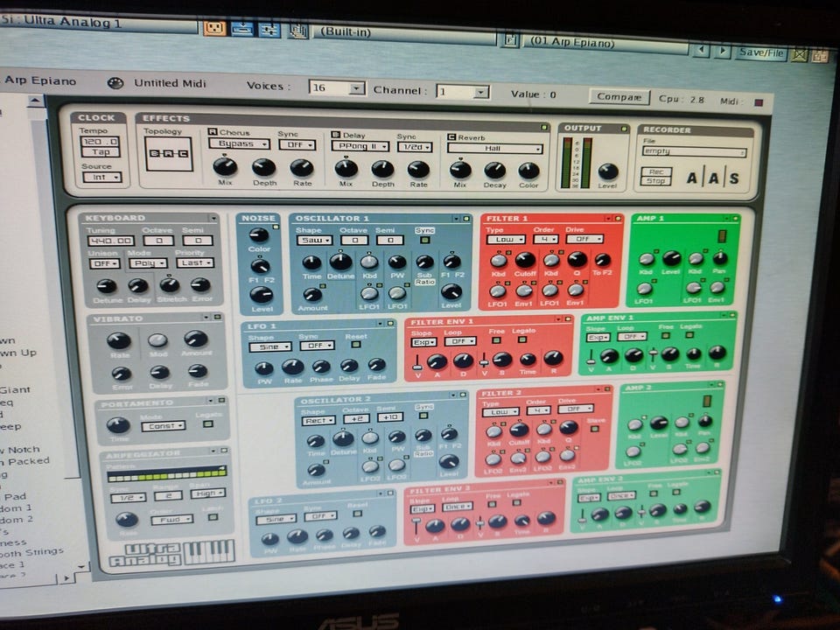Toggle Filter 1 module on/off LED
The image size is (840, 630).
(618, 219)
